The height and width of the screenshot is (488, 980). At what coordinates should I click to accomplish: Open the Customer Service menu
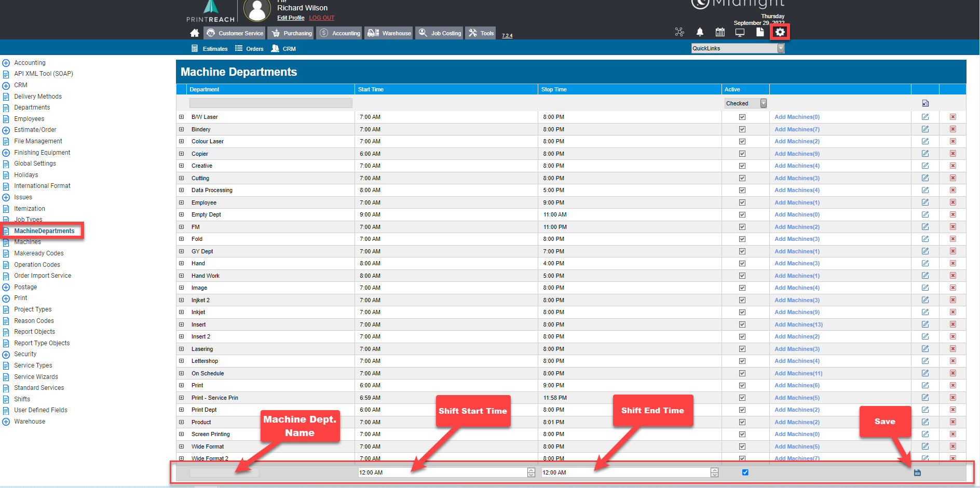click(235, 33)
